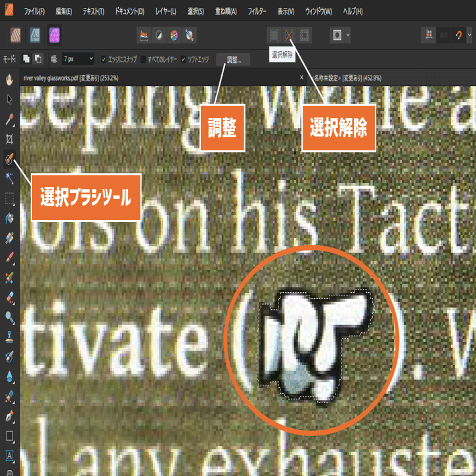
Task: Select the Crop tool
Action: coord(9,139)
